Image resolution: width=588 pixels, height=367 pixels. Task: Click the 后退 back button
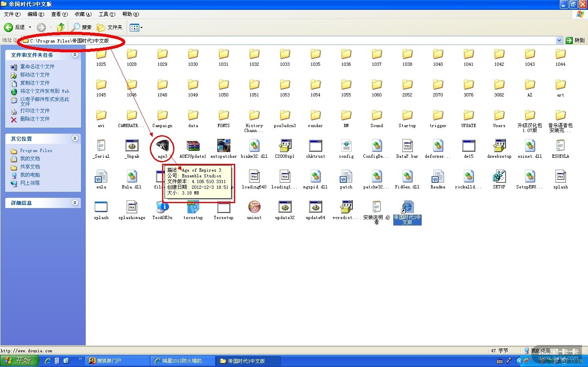[15, 27]
